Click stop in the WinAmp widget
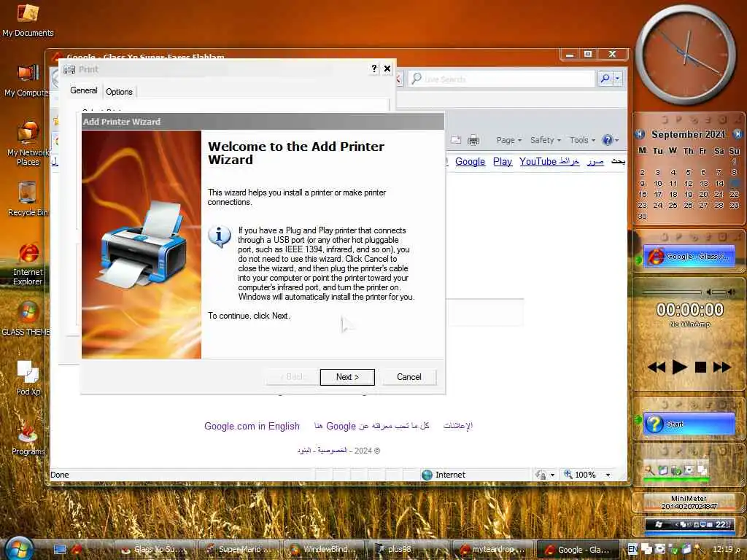The image size is (747, 560). point(700,367)
